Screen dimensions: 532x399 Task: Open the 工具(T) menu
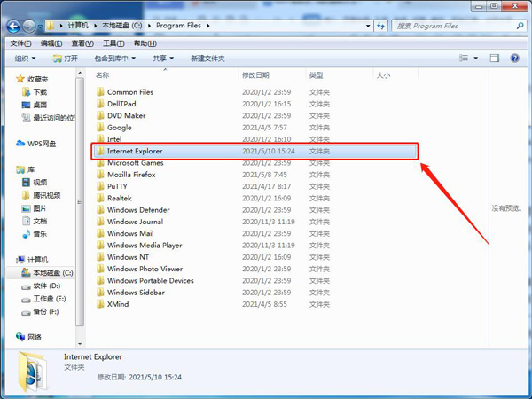pos(113,43)
